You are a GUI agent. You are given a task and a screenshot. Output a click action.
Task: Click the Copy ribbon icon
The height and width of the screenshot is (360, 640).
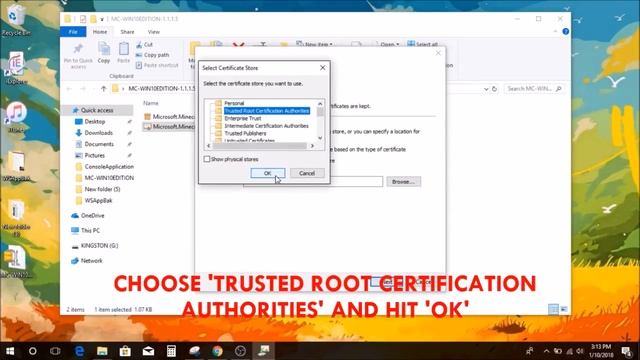point(104,53)
